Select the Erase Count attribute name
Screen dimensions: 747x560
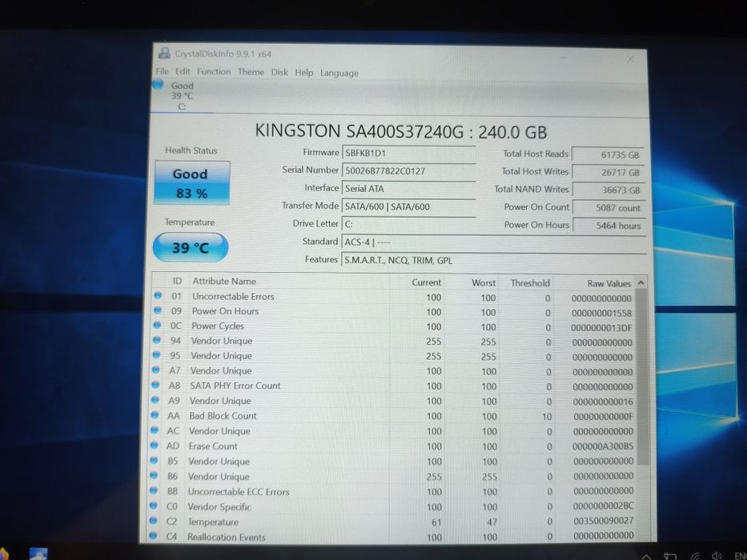(x=212, y=446)
